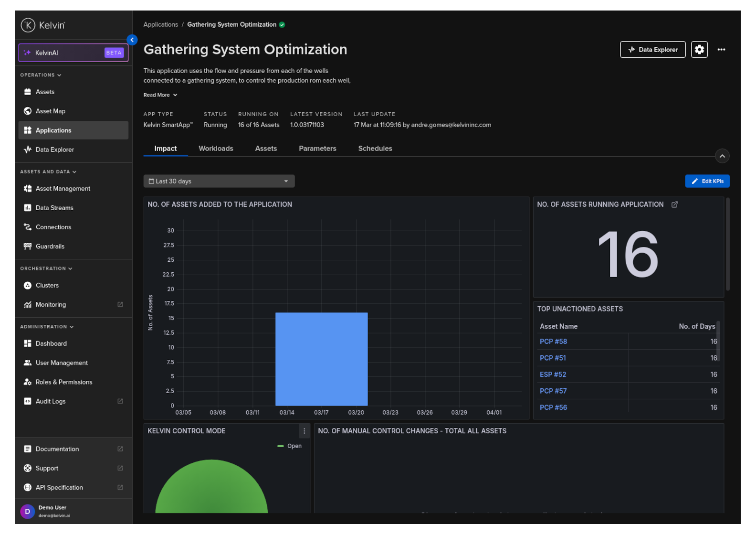Click the settings gear icon

tap(699, 50)
